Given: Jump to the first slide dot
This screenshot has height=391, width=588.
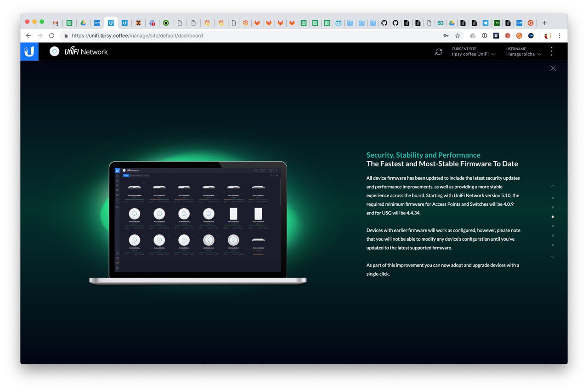Looking at the screenshot, I should point(553,198).
